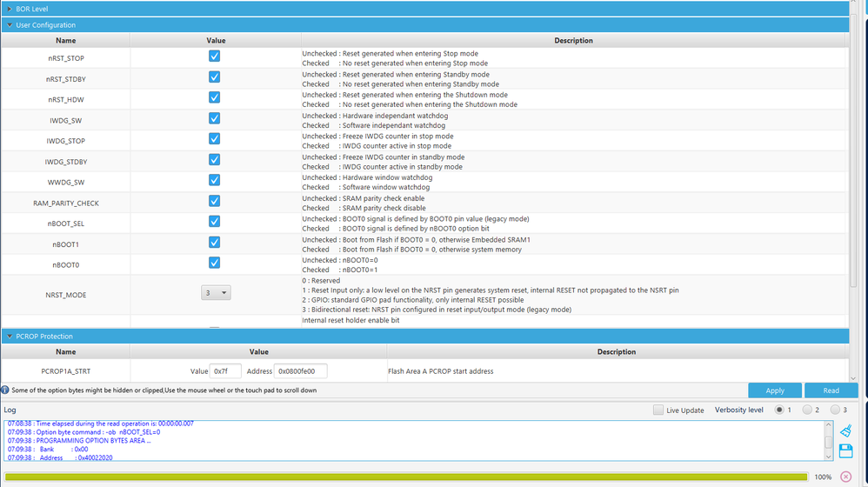Click the nRST_STOP description text

click(x=395, y=58)
